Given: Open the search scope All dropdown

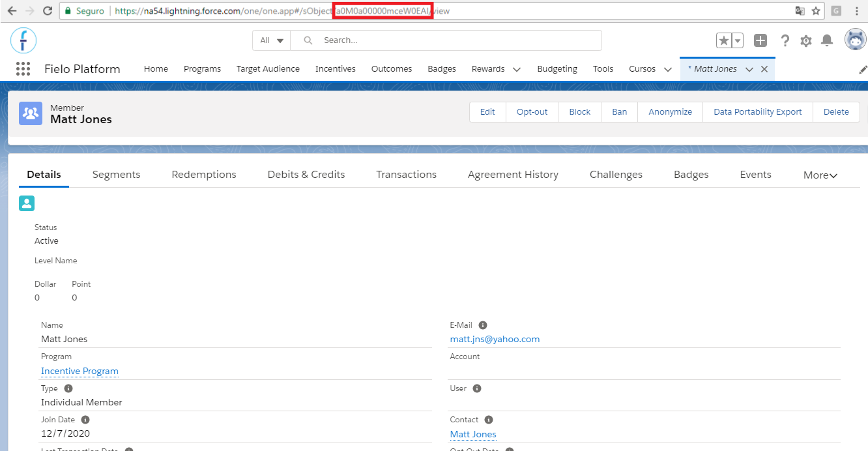Looking at the screenshot, I should pos(272,40).
